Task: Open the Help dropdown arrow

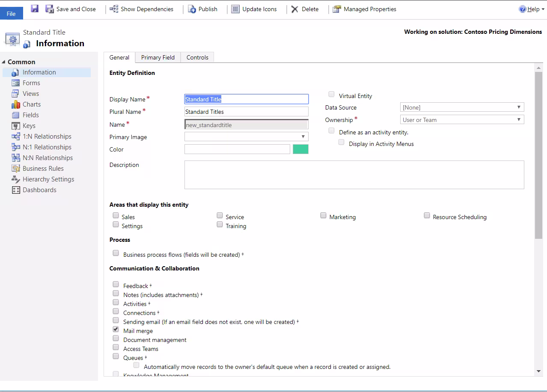Action: pos(543,9)
